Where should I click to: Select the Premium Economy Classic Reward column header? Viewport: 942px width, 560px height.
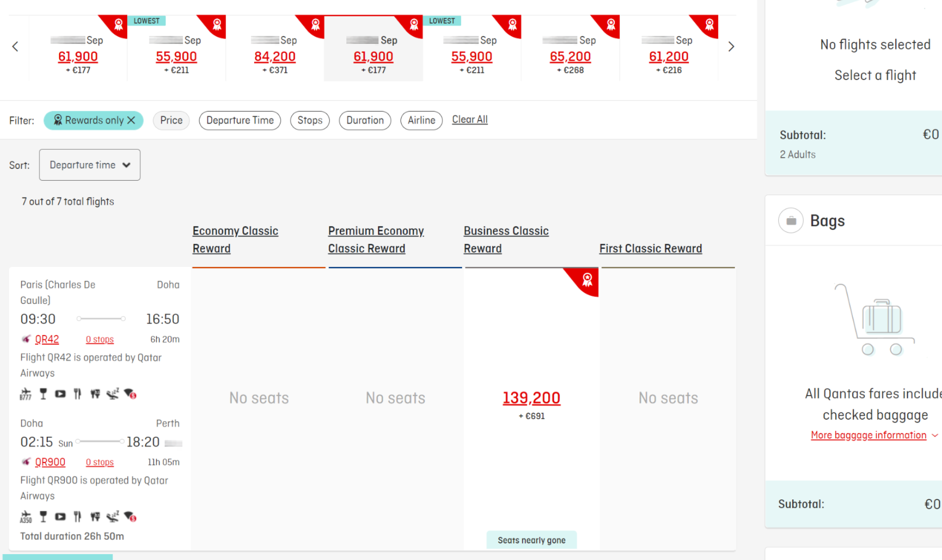click(x=376, y=240)
